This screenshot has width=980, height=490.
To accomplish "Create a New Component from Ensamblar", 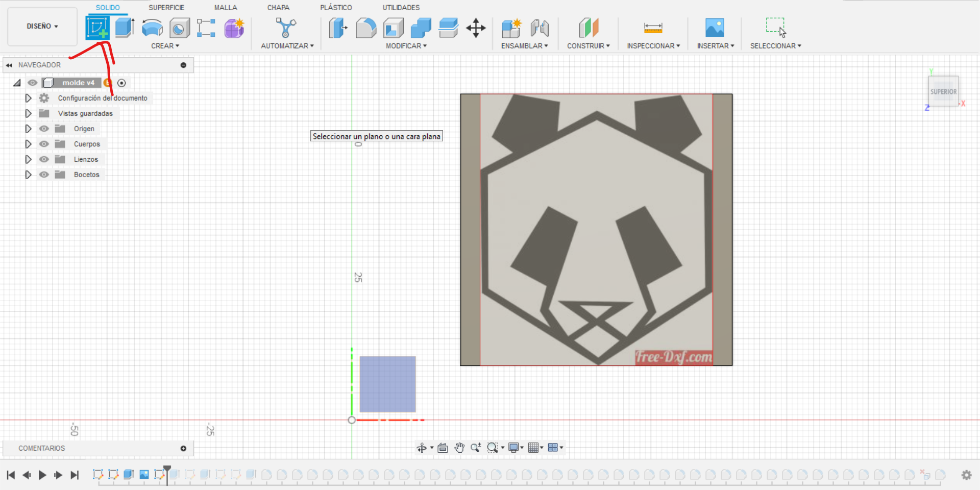I will pos(511,28).
